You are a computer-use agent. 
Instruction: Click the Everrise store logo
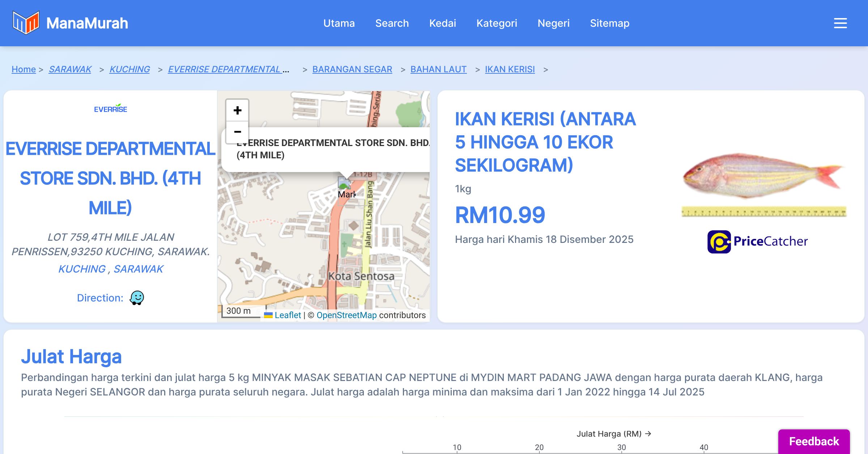[110, 108]
